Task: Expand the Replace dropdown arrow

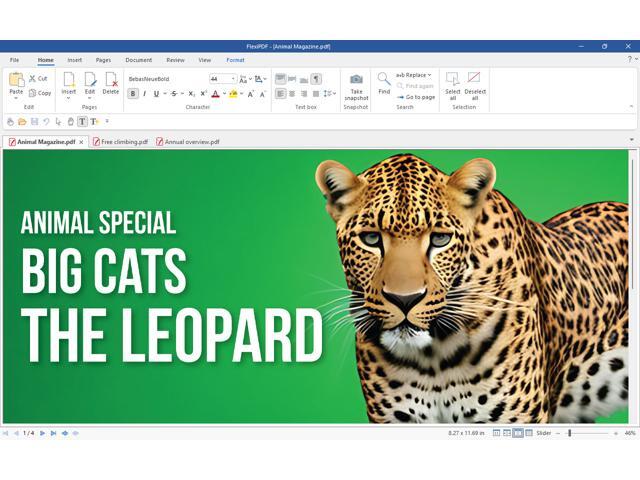Action: click(x=429, y=75)
